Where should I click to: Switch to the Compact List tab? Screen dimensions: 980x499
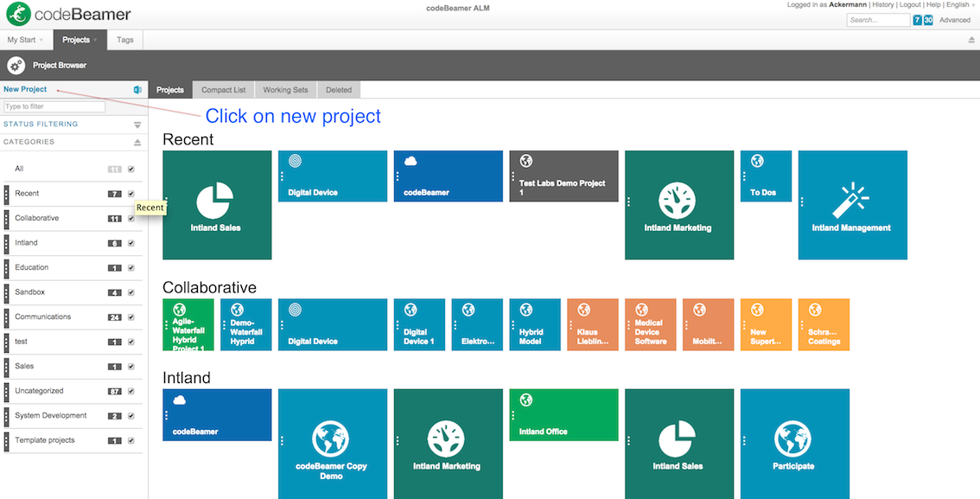(x=223, y=90)
